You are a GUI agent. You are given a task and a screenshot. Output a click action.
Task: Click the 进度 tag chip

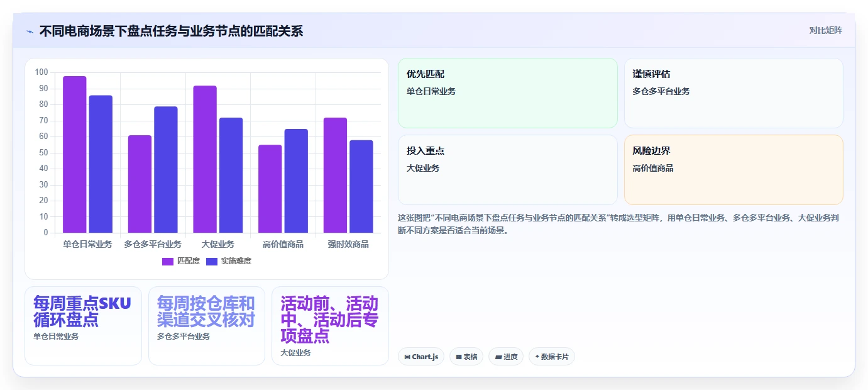506,357
